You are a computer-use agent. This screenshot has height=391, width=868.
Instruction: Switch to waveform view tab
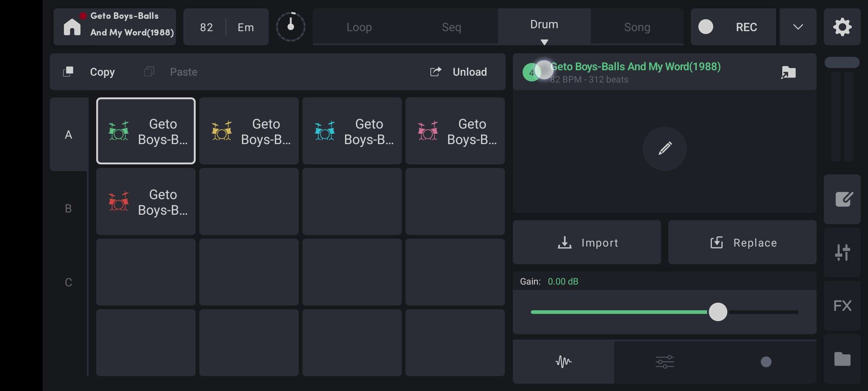(563, 362)
